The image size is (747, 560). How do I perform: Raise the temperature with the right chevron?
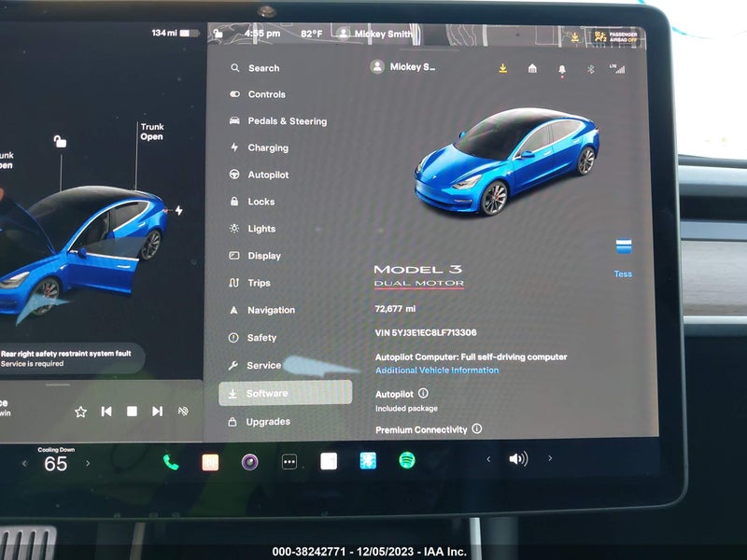88,463
